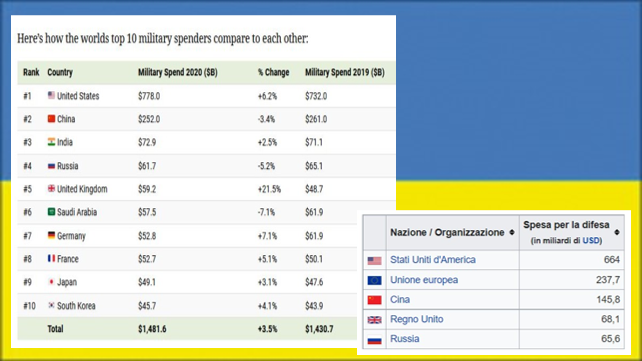The width and height of the screenshot is (642, 361).
Task: Click the Military Spend 2020 ($B) header
Action: (x=178, y=72)
